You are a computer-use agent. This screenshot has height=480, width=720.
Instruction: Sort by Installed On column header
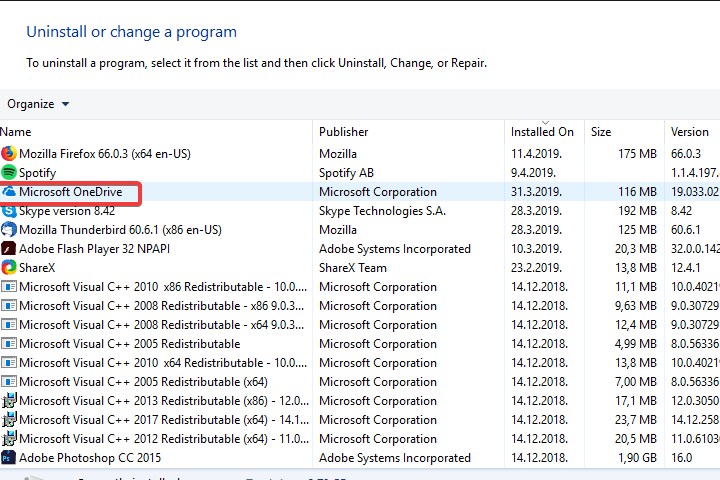(x=542, y=132)
